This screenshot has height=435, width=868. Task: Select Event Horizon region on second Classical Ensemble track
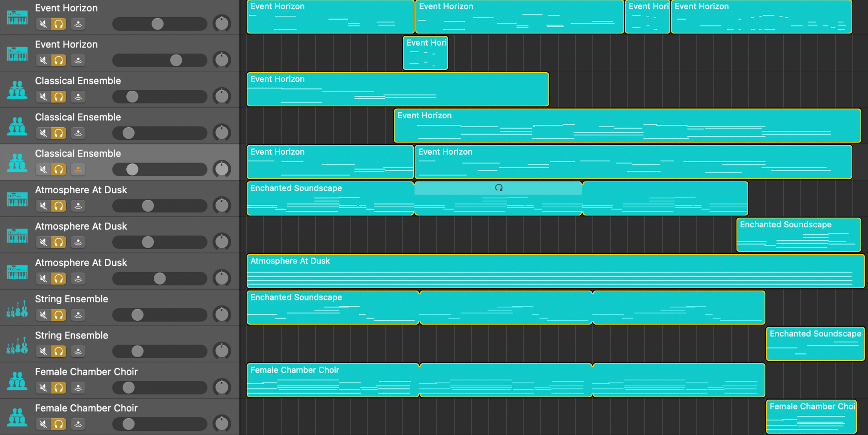627,126
